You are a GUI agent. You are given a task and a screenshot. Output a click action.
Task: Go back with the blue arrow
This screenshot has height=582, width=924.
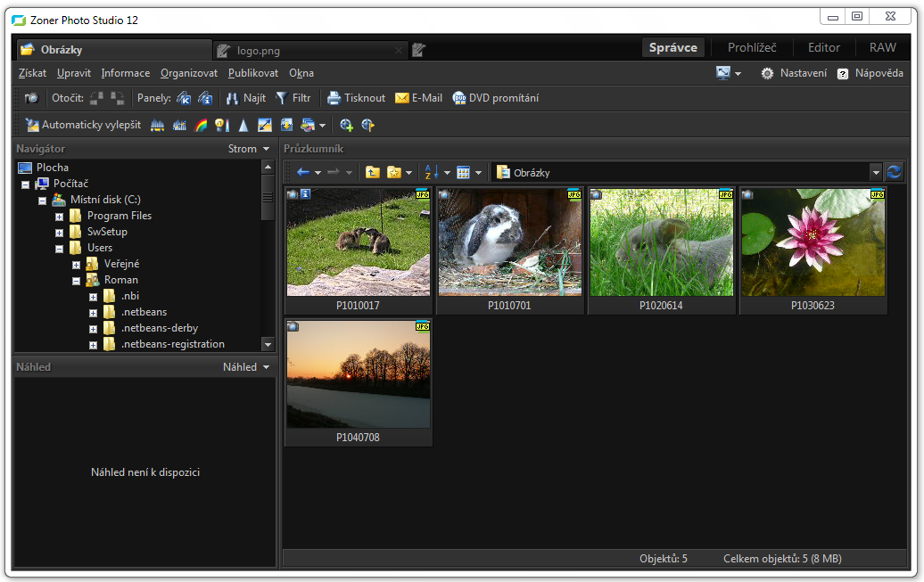[x=303, y=172]
